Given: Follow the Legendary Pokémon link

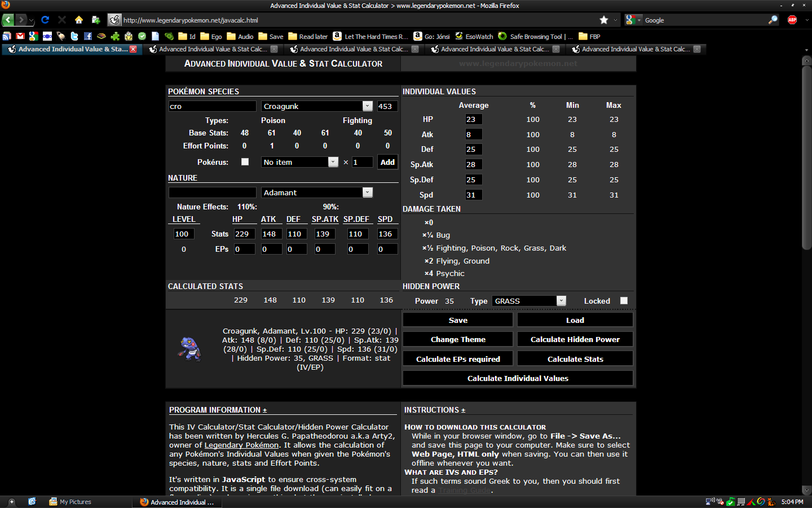Looking at the screenshot, I should (241, 445).
